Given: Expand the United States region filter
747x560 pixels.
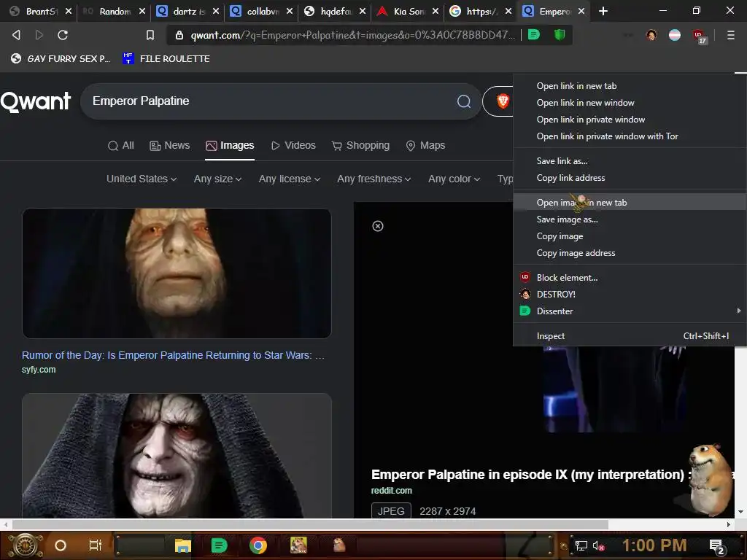Looking at the screenshot, I should click(x=142, y=179).
